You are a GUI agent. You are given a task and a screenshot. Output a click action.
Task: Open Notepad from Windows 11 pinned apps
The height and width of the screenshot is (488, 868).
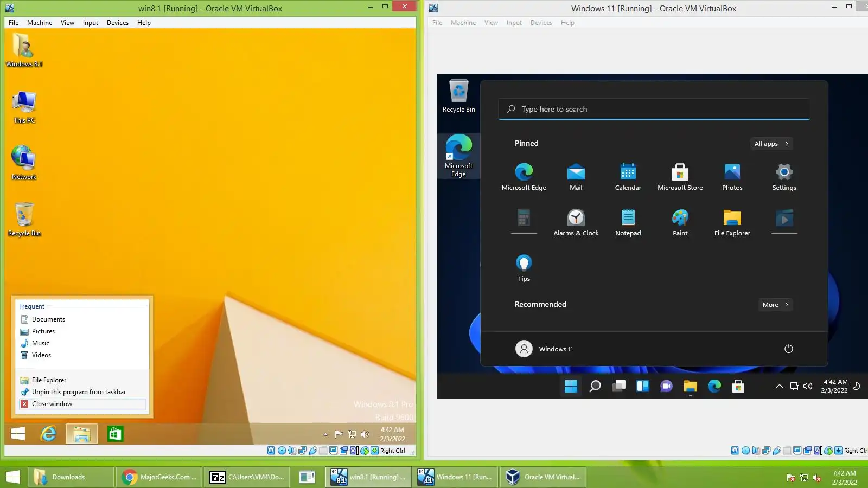(628, 223)
